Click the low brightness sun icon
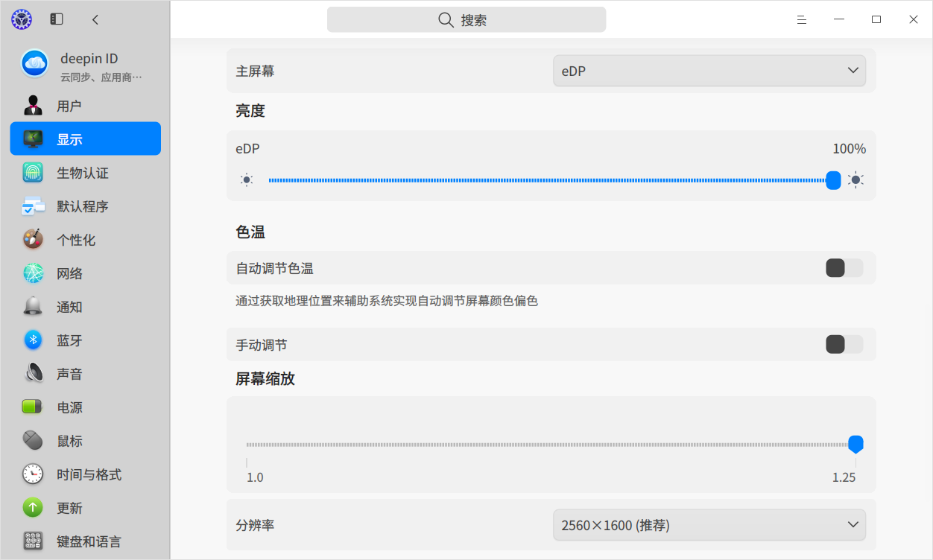Screen dimensions: 933x560 pyautogui.click(x=247, y=179)
